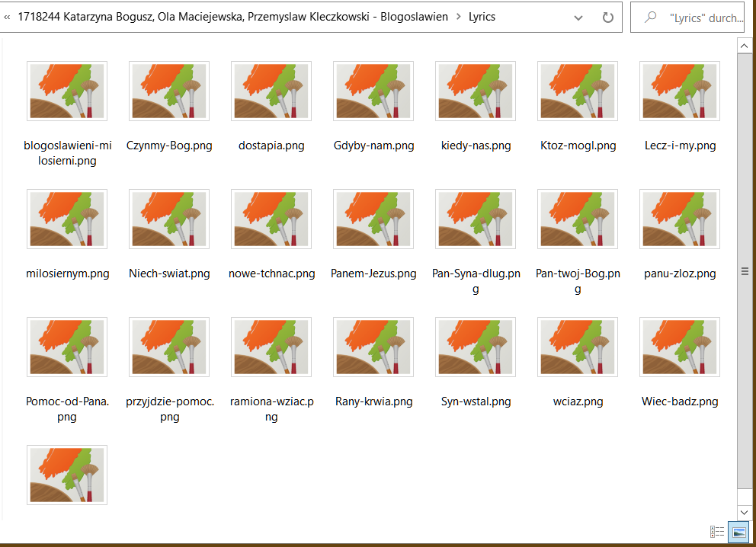Click the file name Lecz-i-my.png
The height and width of the screenshot is (547, 756).
pyautogui.click(x=681, y=146)
